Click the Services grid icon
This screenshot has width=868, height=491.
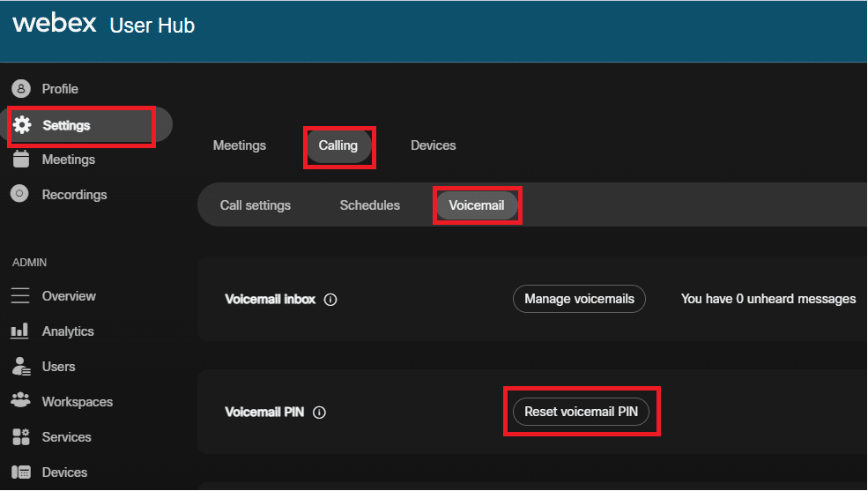21,436
